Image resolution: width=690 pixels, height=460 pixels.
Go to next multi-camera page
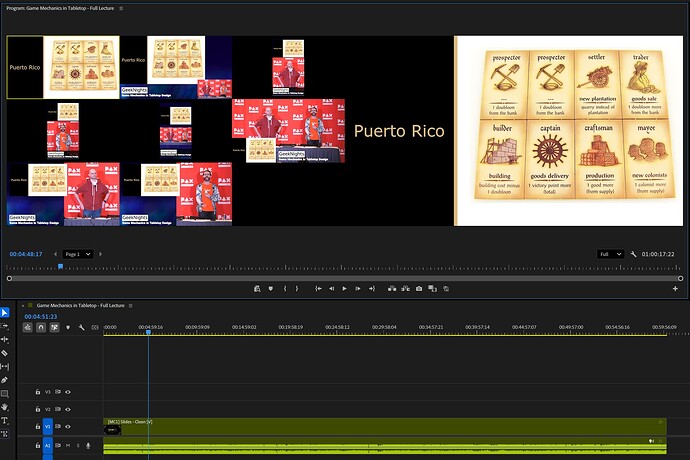point(100,254)
